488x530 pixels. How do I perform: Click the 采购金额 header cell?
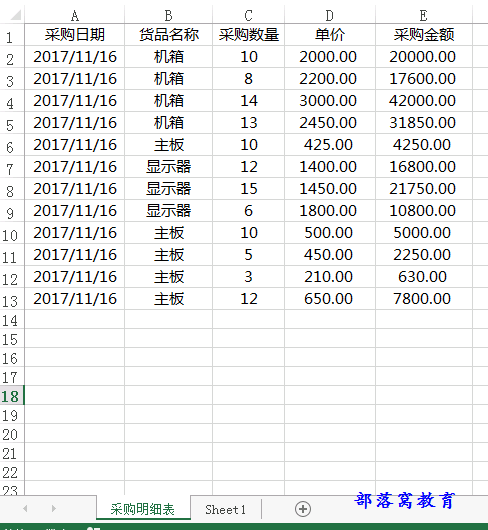coord(424,35)
